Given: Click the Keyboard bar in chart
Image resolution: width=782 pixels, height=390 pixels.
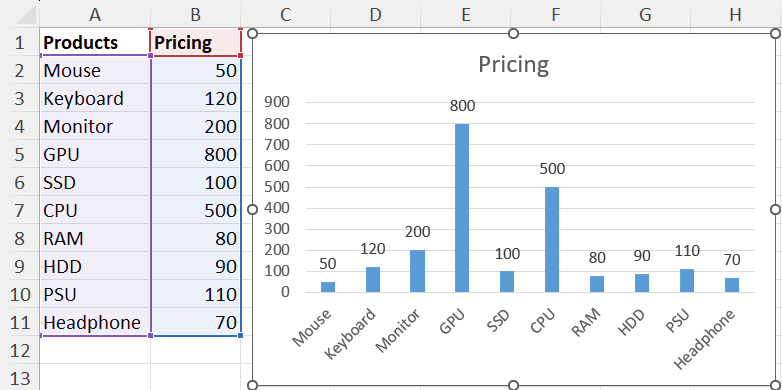Looking at the screenshot, I should coord(373,279).
